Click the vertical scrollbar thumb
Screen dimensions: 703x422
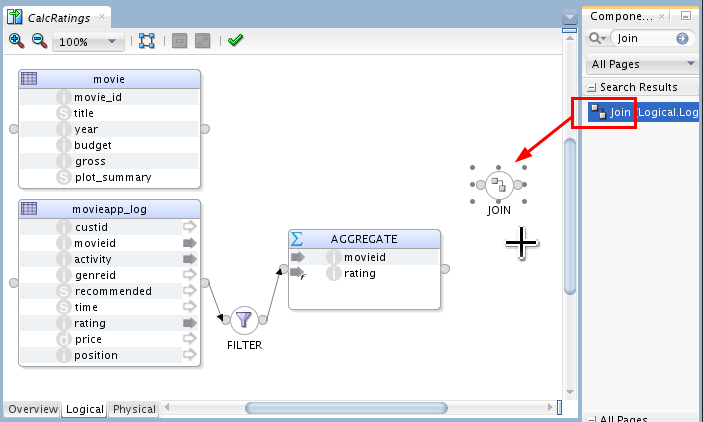click(x=570, y=216)
